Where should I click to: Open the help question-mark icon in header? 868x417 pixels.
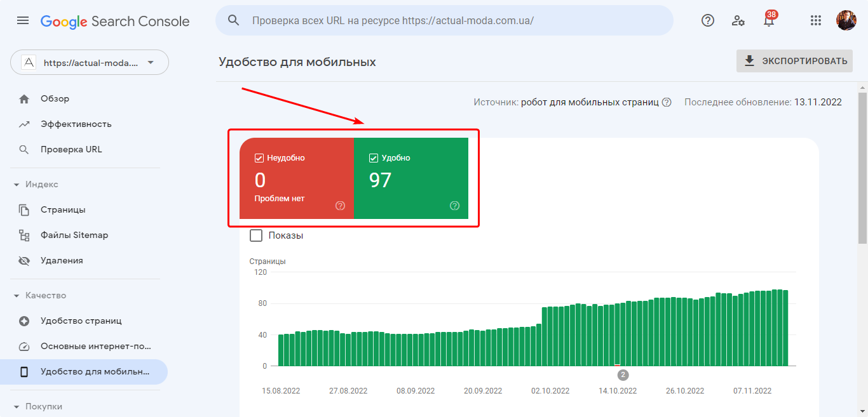708,20
